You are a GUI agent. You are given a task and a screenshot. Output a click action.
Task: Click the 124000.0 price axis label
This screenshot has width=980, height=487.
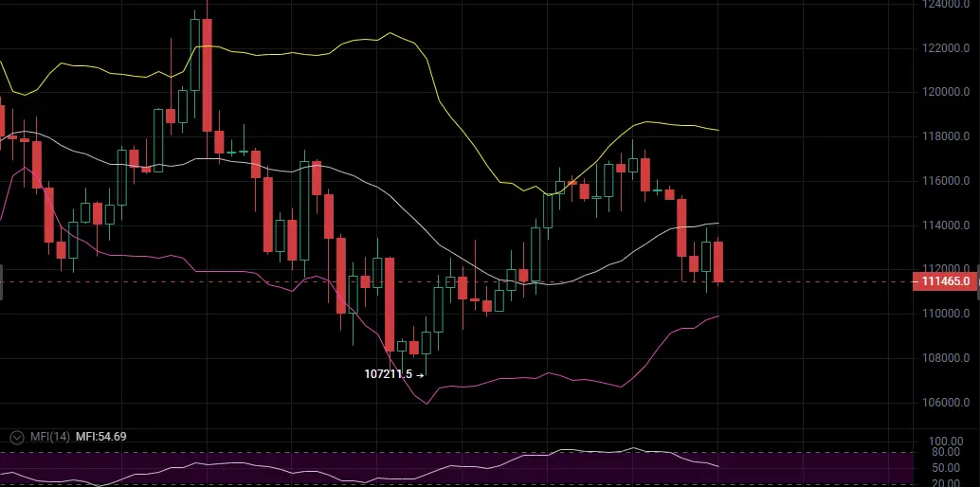point(946,5)
